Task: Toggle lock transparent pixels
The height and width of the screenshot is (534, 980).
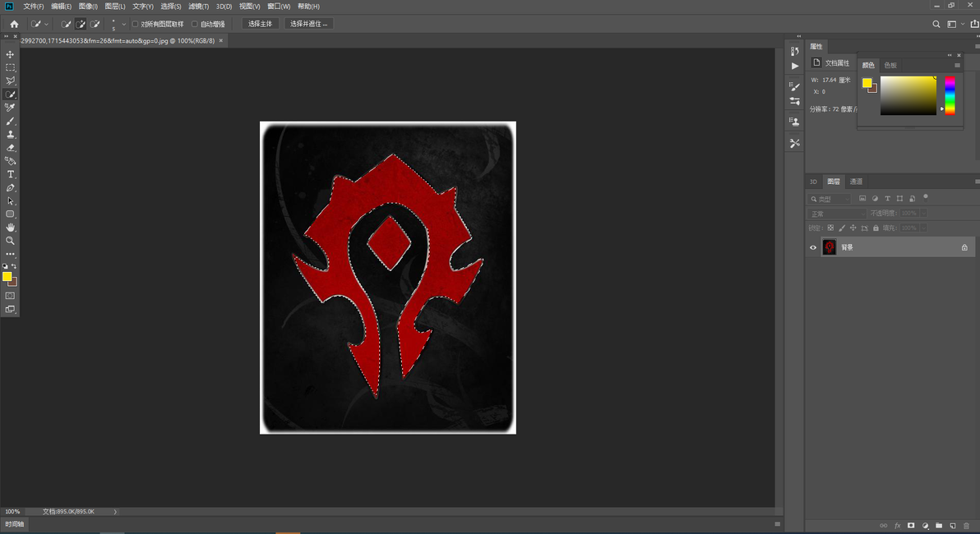Action: point(830,228)
